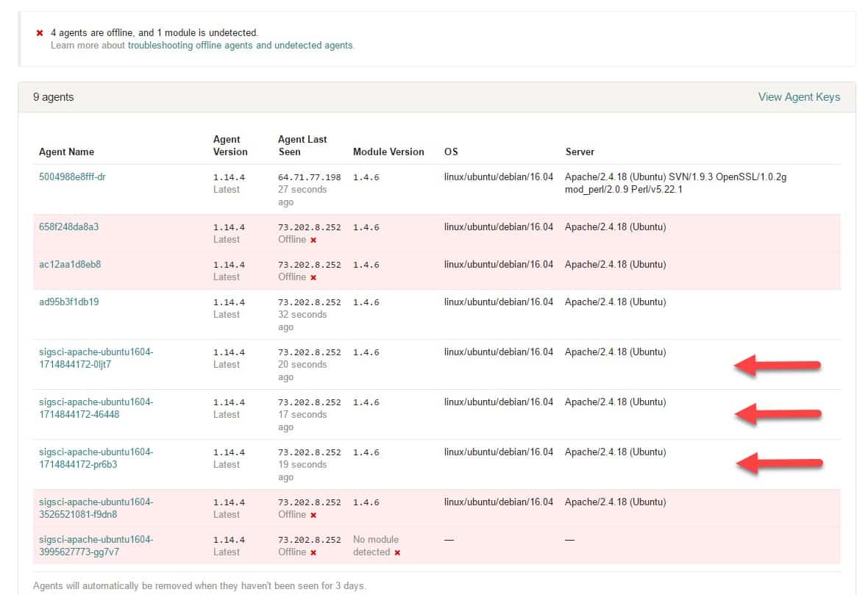Open the undetected agents help link
Screen dimensions: 868x595
pyautogui.click(x=313, y=46)
